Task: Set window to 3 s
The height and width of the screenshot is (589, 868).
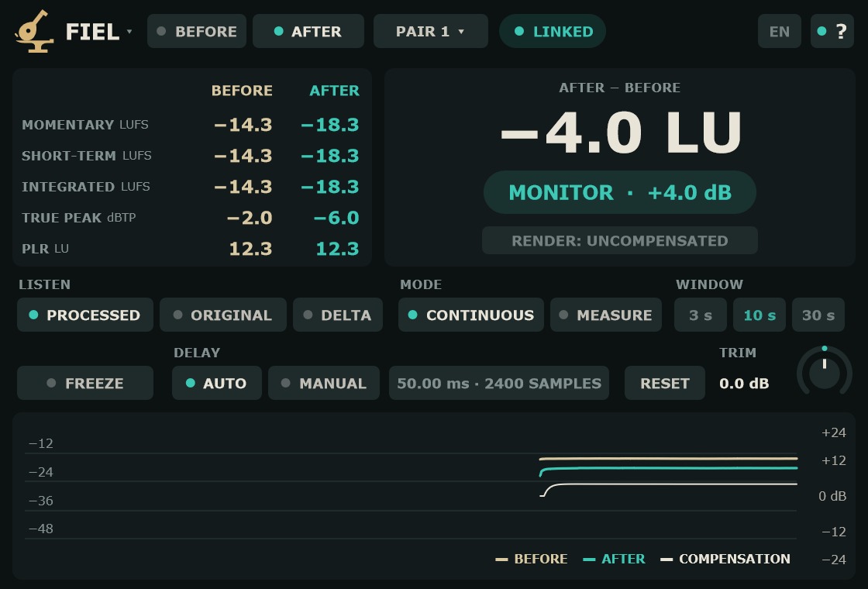Action: 701,315
